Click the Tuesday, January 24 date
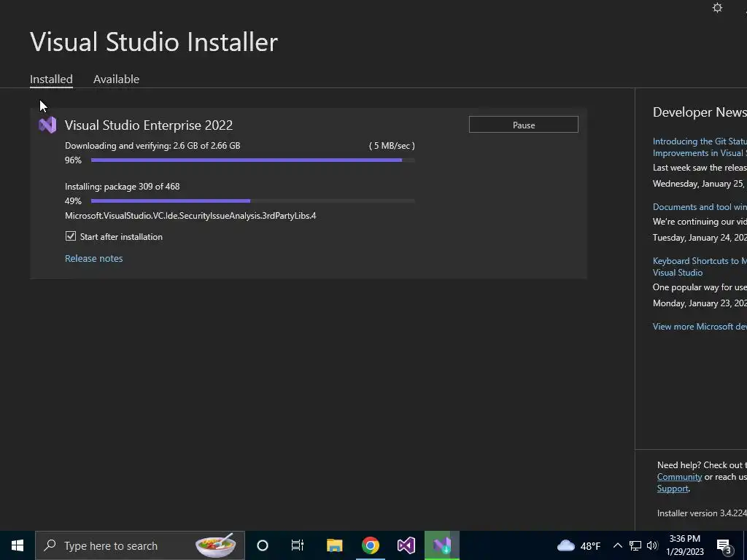Viewport: 747px width, 560px height. [700, 238]
